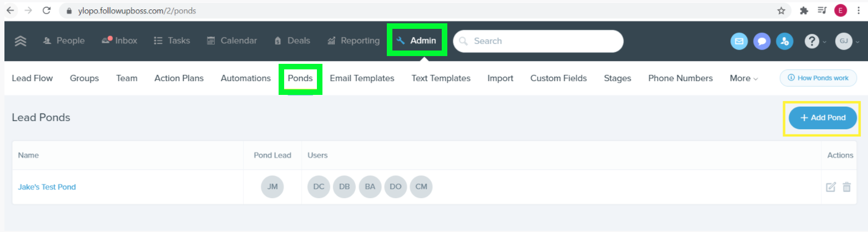
Task: Open the email composer envelope icon
Action: tap(739, 41)
